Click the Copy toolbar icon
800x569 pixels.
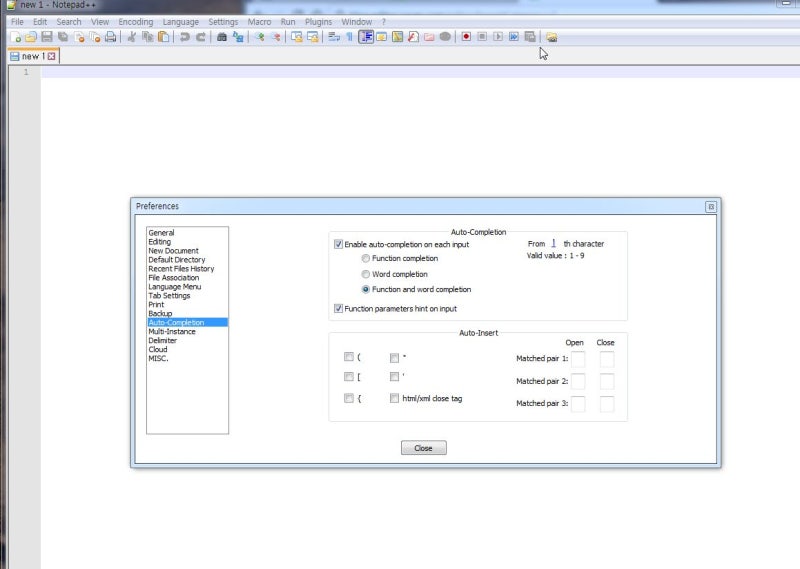tap(148, 37)
